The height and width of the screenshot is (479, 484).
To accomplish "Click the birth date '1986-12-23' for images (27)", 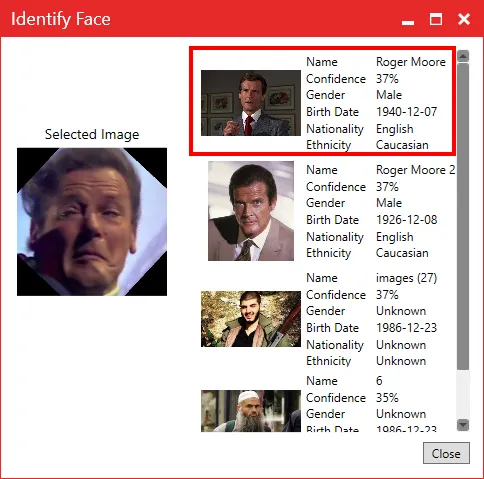I will point(406,328).
